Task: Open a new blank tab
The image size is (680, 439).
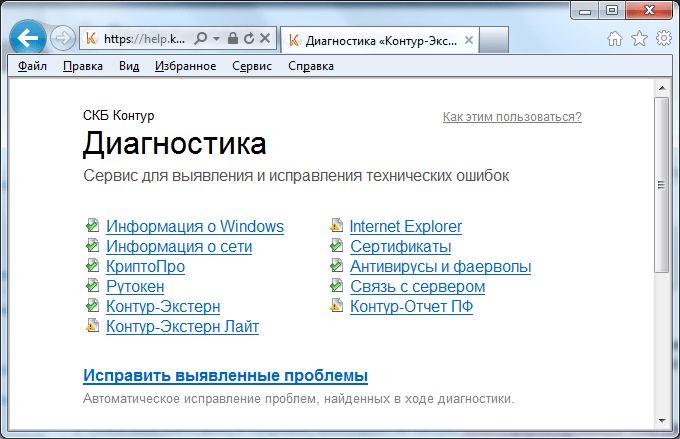Action: click(x=494, y=40)
